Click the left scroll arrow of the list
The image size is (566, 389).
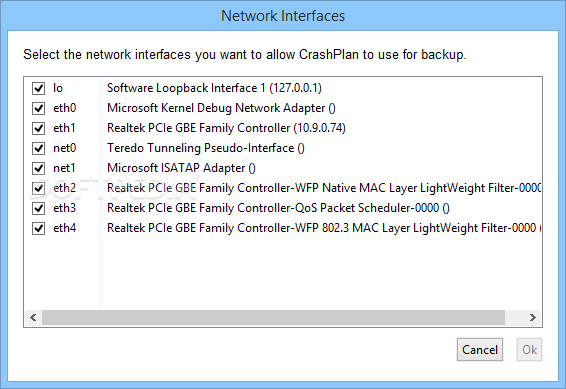[x=33, y=318]
